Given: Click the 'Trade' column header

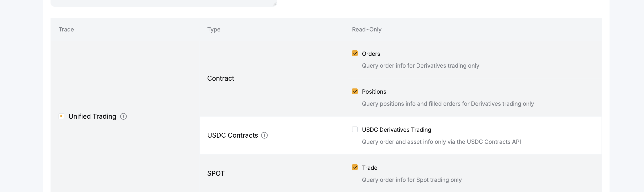Looking at the screenshot, I should tap(66, 30).
